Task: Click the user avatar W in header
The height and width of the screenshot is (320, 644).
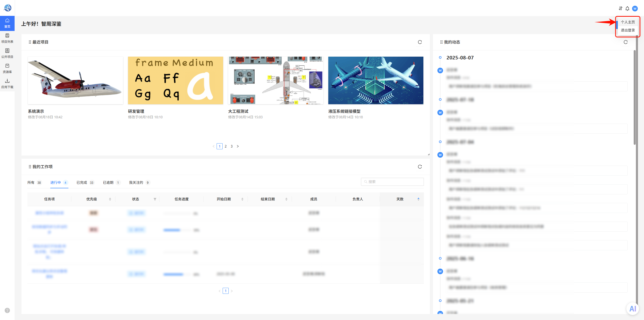Action: [635, 9]
